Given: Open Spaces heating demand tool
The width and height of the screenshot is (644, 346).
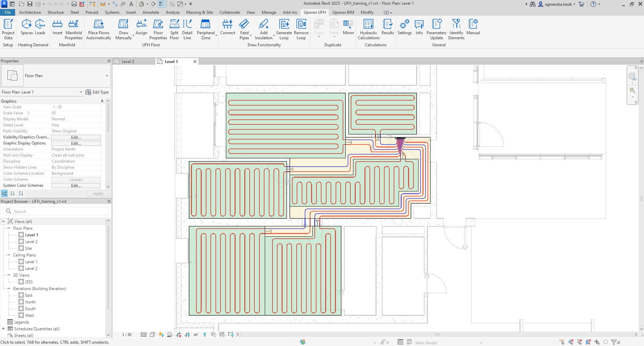Looking at the screenshot, I should tap(27, 27).
